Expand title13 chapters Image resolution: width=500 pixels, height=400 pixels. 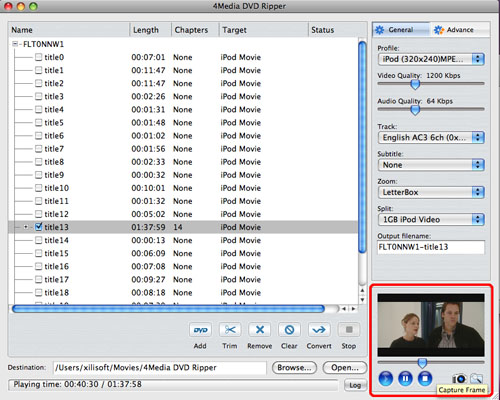tap(26, 227)
